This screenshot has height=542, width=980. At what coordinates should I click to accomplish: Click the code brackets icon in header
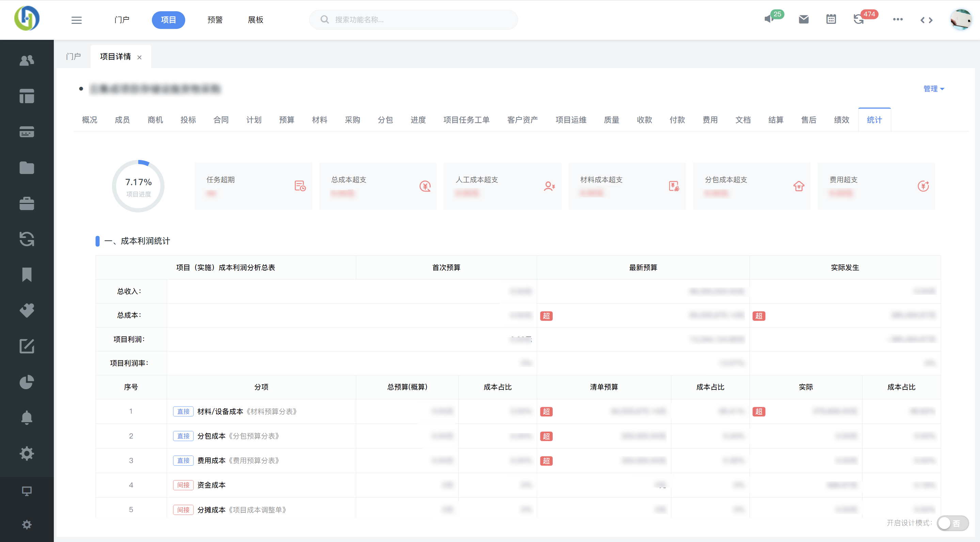[x=926, y=20]
